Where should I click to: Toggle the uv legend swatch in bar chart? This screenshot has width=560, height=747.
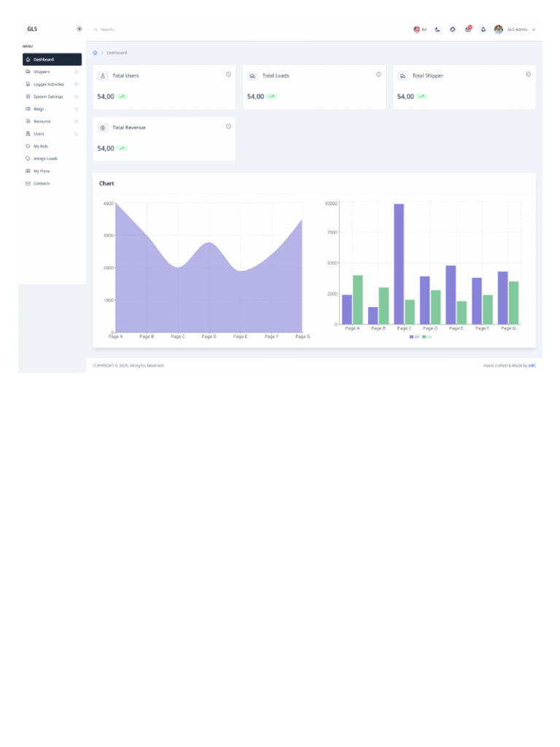pos(424,337)
